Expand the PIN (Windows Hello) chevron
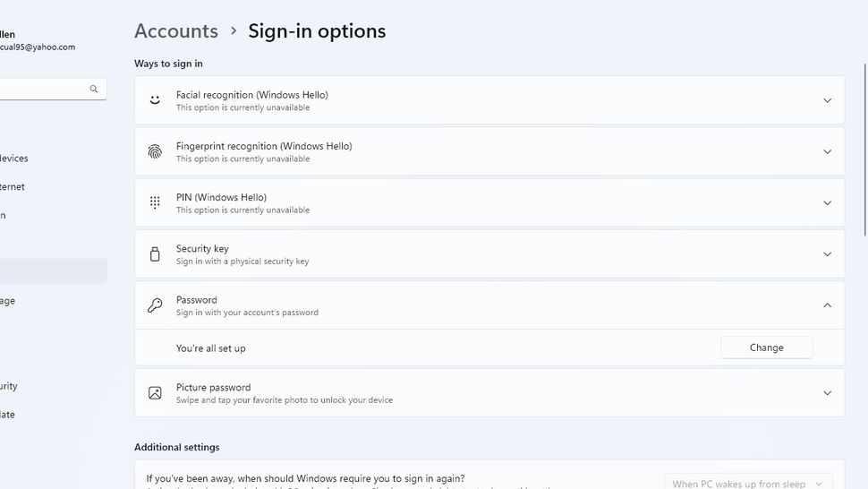The height and width of the screenshot is (489, 868). tap(827, 202)
